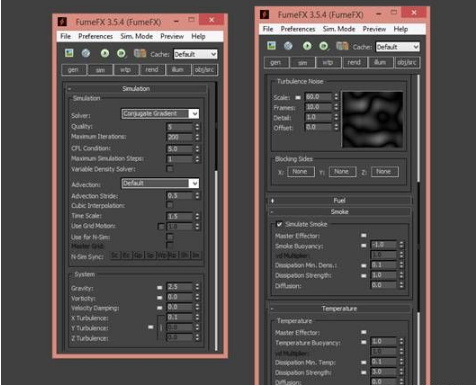Click FumeFX flame app icon in left title bar
The image size is (476, 386).
(x=62, y=22)
